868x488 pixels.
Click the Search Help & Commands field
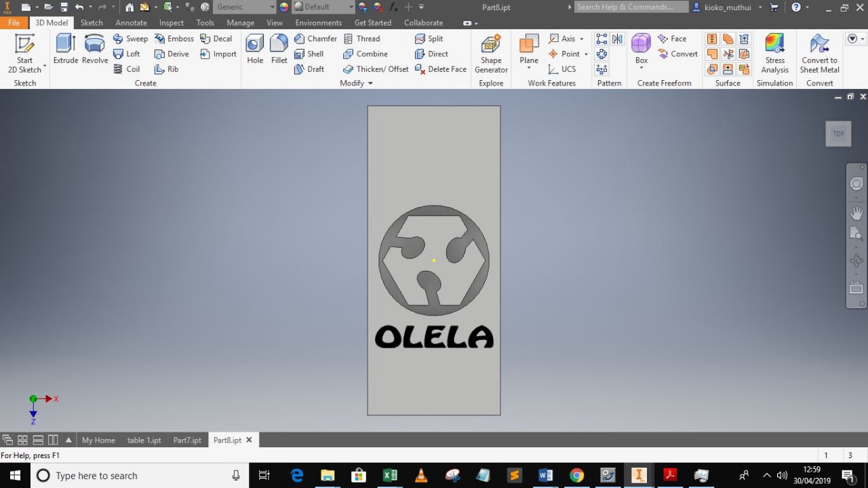coord(631,7)
